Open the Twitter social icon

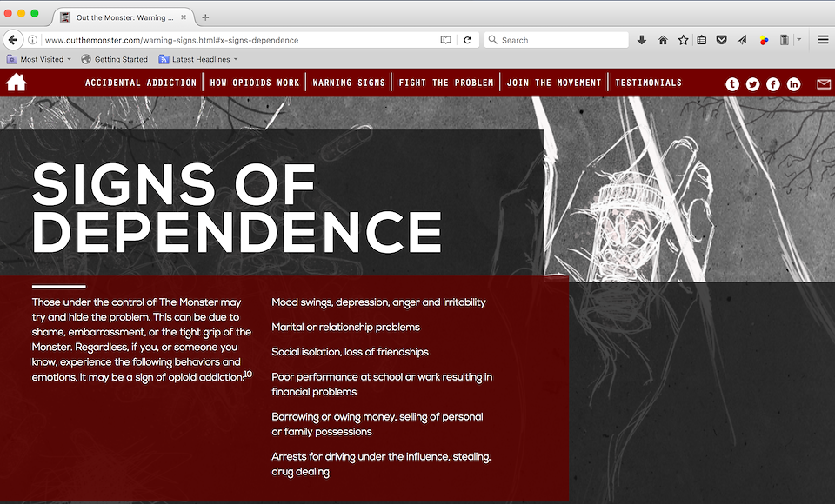point(752,84)
